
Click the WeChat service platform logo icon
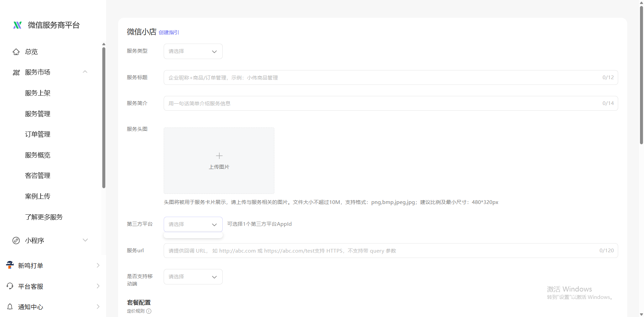tap(17, 25)
